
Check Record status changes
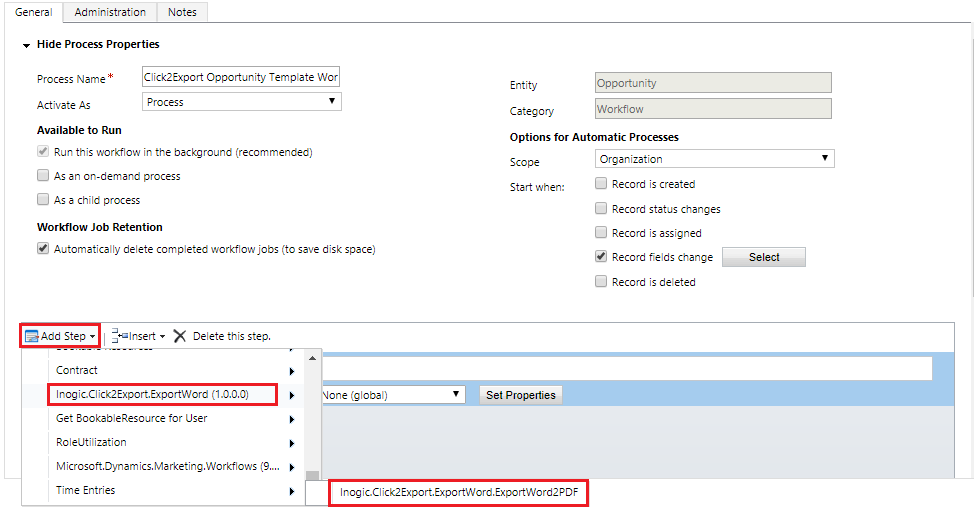[x=601, y=208]
